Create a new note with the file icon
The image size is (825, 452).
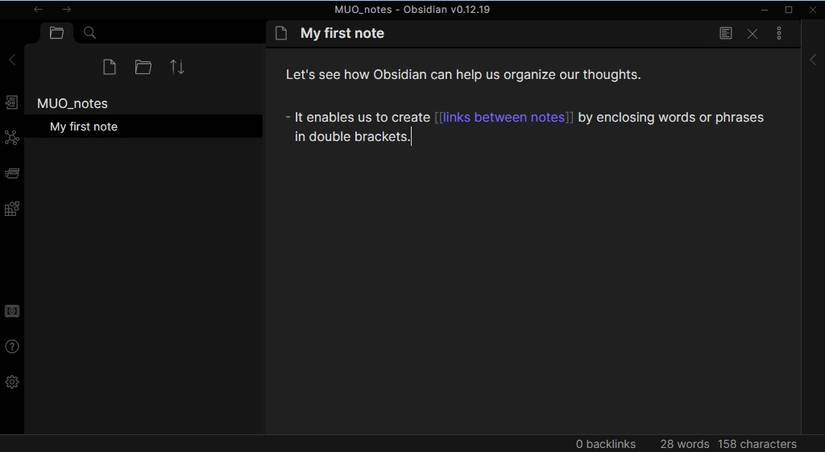coord(109,67)
